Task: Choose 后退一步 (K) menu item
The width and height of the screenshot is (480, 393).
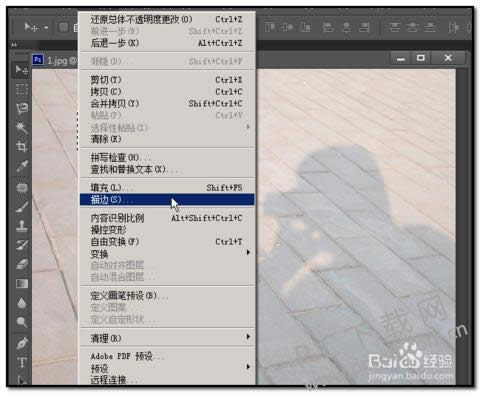Action: click(x=167, y=43)
